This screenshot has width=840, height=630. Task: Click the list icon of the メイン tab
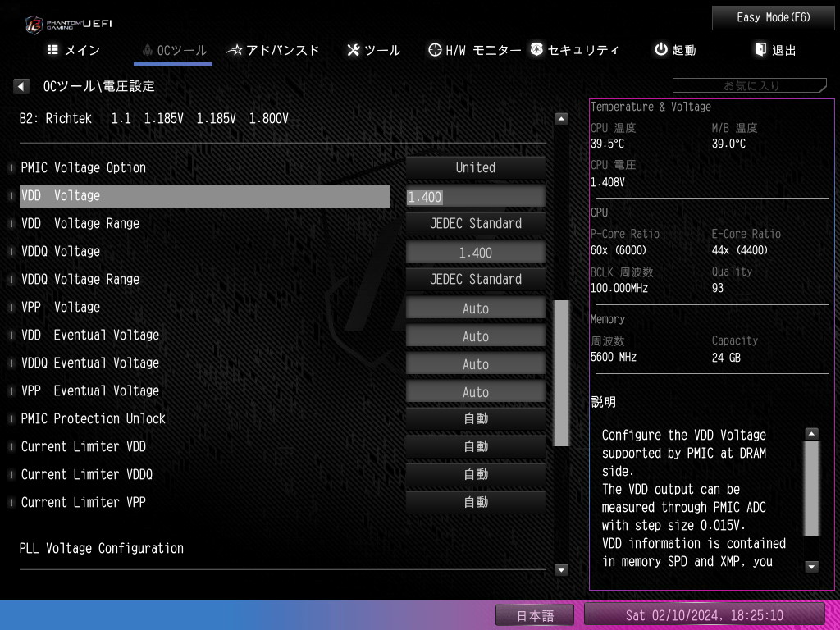point(53,50)
